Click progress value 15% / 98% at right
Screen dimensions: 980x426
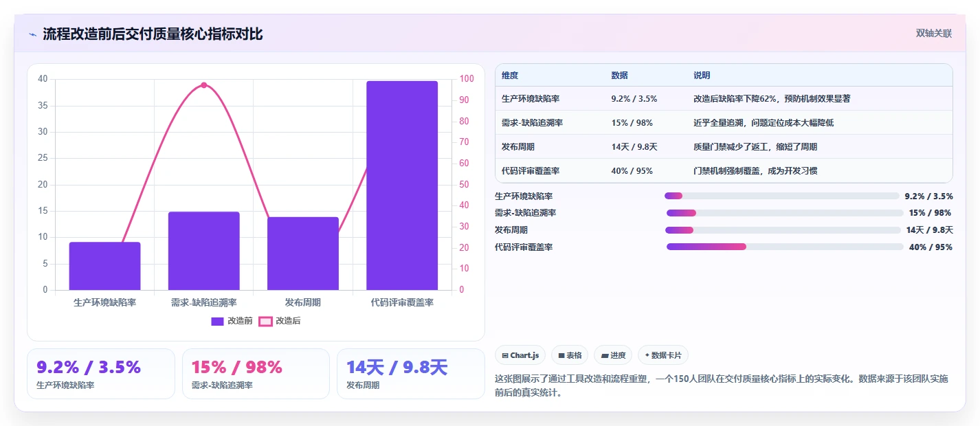[930, 213]
